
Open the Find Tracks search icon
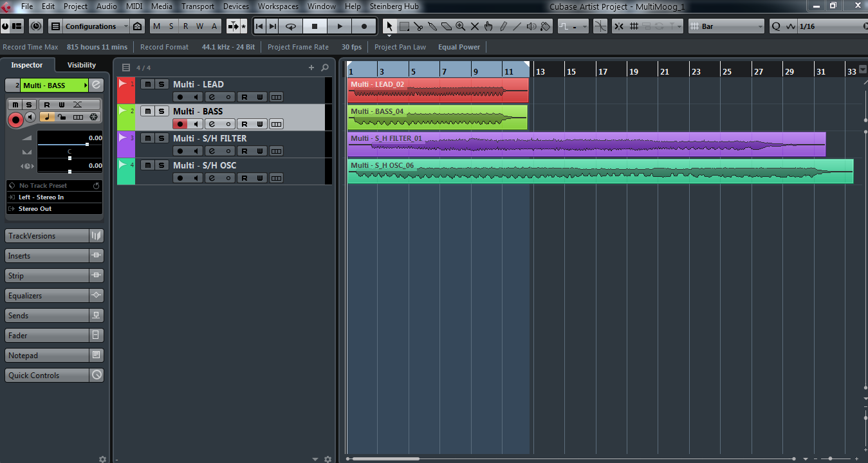325,68
